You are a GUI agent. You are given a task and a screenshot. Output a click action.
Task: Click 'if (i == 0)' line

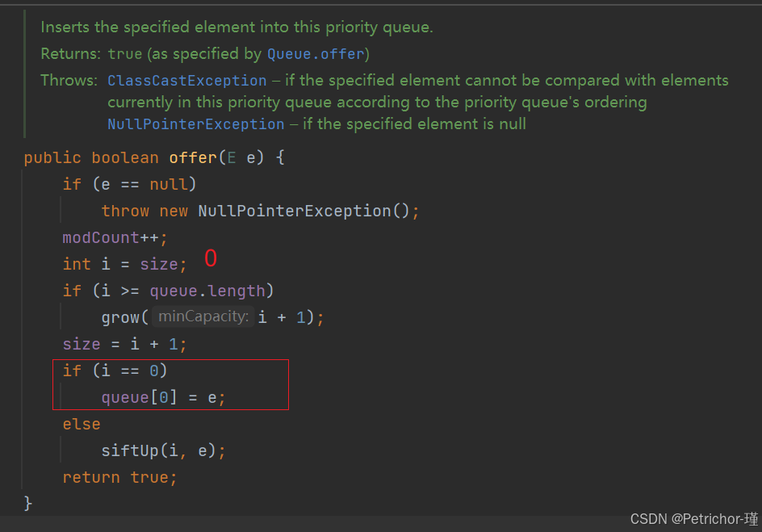click(115, 371)
